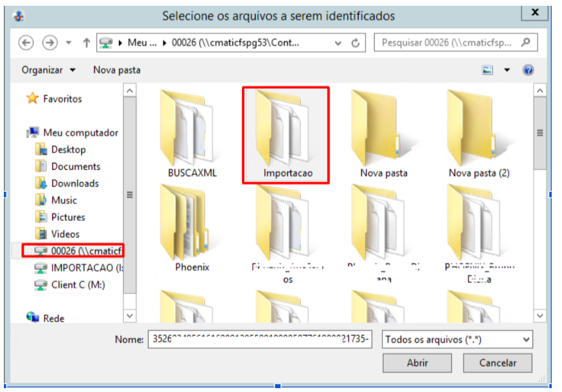The width and height of the screenshot is (562, 392).
Task: Click the network drive icon in address bar
Action: (106, 43)
